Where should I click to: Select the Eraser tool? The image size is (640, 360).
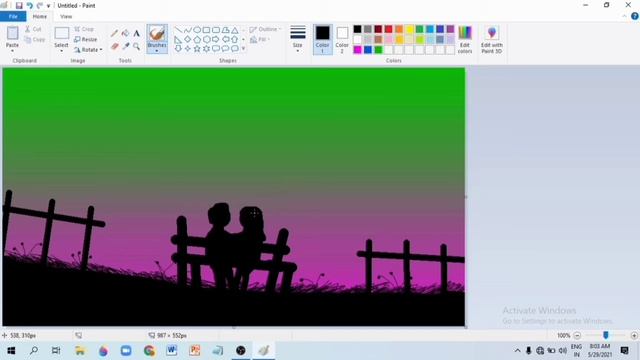coord(114,47)
